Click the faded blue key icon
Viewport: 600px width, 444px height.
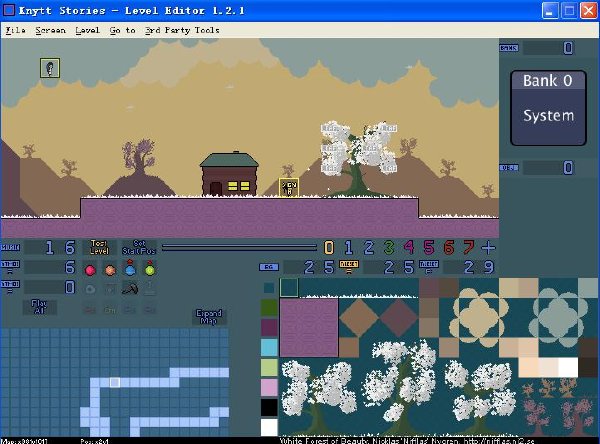(x=130, y=309)
